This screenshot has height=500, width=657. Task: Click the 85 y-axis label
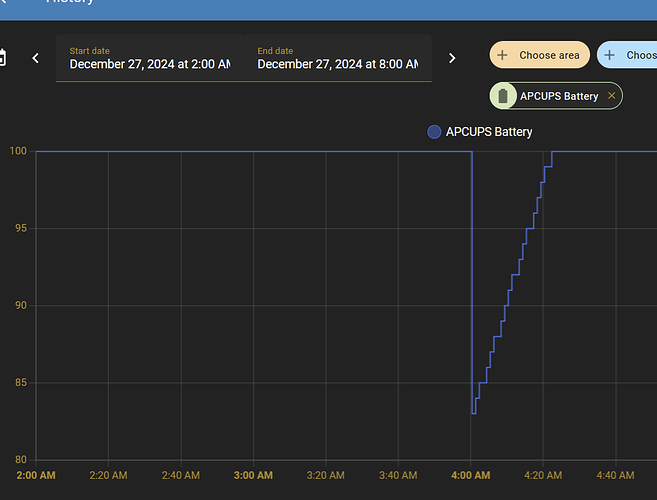tap(18, 383)
